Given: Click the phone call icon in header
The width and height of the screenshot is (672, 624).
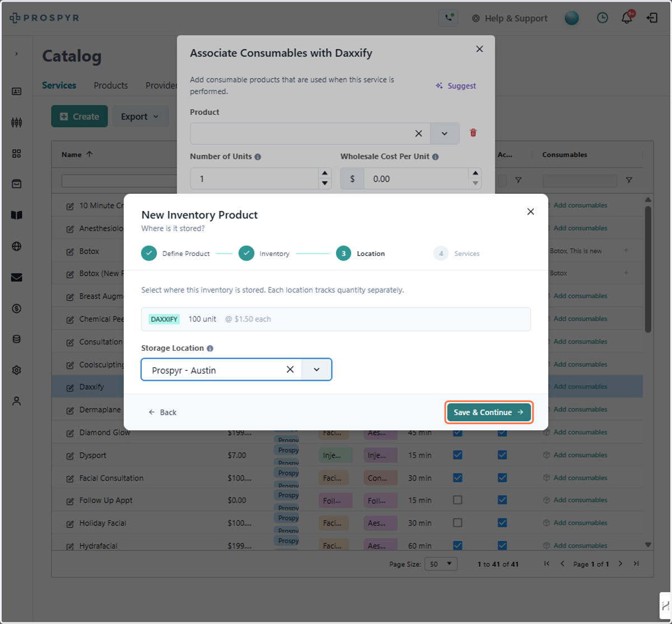Looking at the screenshot, I should tap(450, 18).
